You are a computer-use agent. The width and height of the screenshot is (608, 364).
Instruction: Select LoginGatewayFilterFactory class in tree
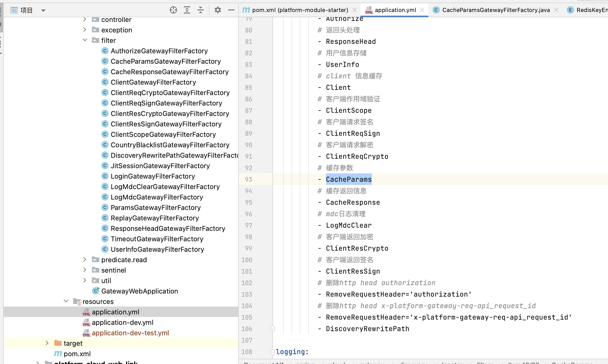coord(153,176)
